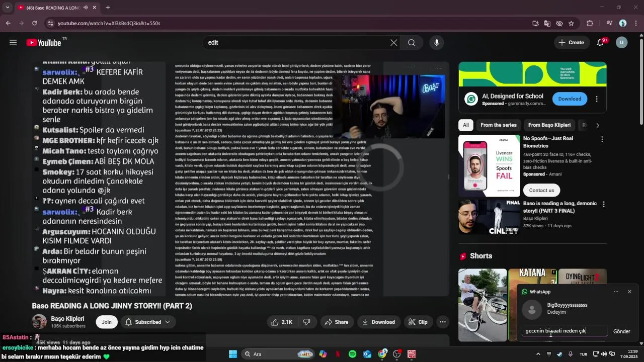Viewport: 644px width, 362px height.
Task: Like the video with thumbs up
Action: point(282,322)
